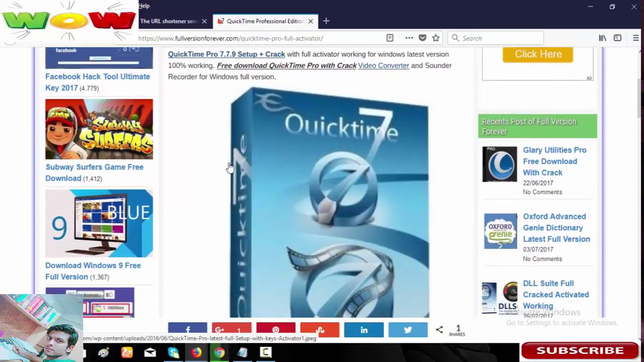Viewport: 644px width, 362px height.
Task: Open Firefox Library icon
Action: [x=602, y=38]
